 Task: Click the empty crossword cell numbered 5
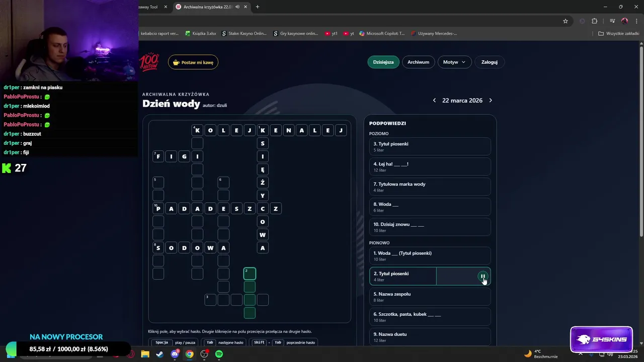coord(158,182)
